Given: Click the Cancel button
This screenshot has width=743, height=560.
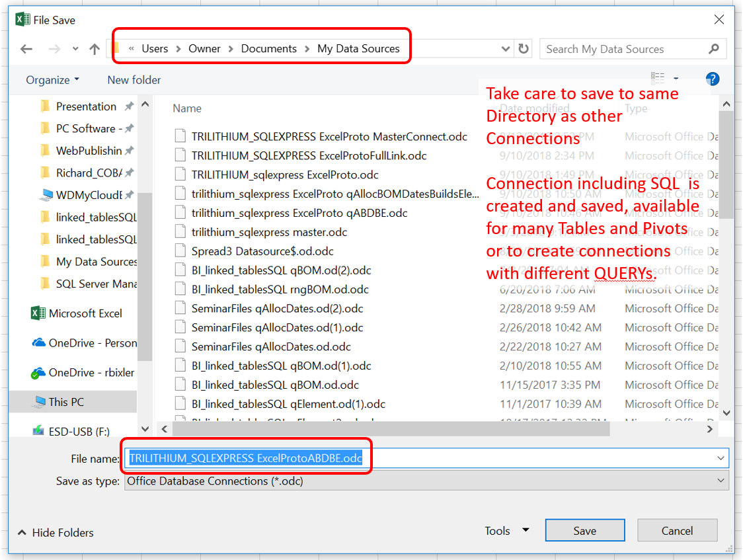Looking at the screenshot, I should 677,531.
